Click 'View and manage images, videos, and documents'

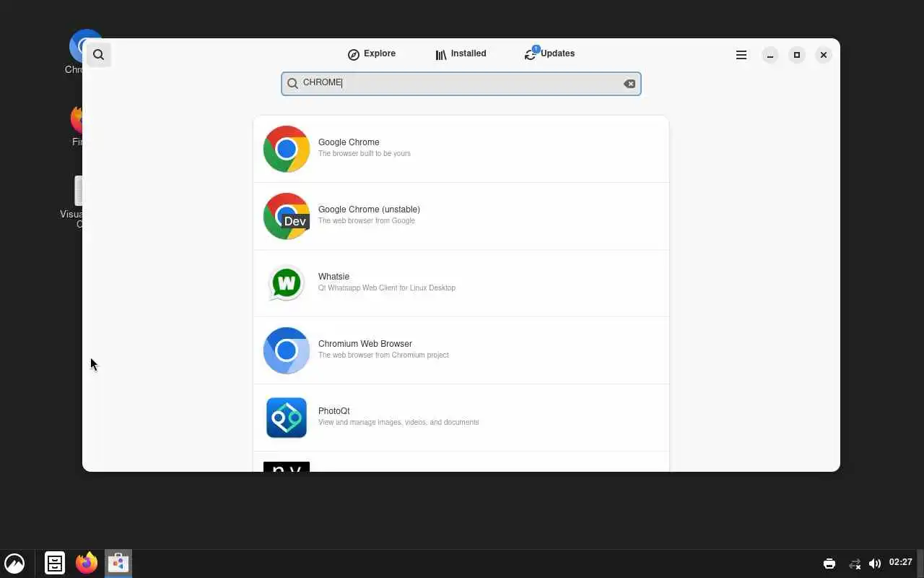tap(398, 422)
